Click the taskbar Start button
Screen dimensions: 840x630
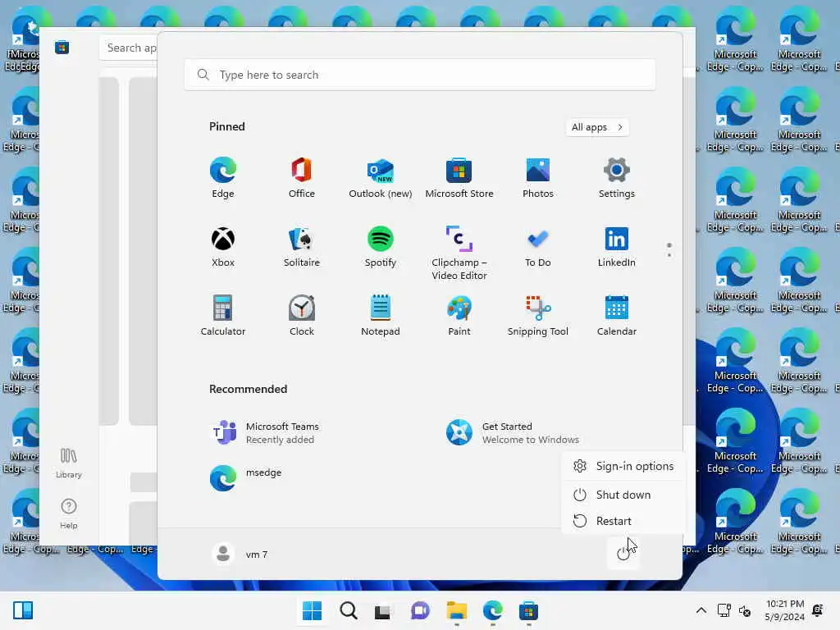pyautogui.click(x=312, y=610)
